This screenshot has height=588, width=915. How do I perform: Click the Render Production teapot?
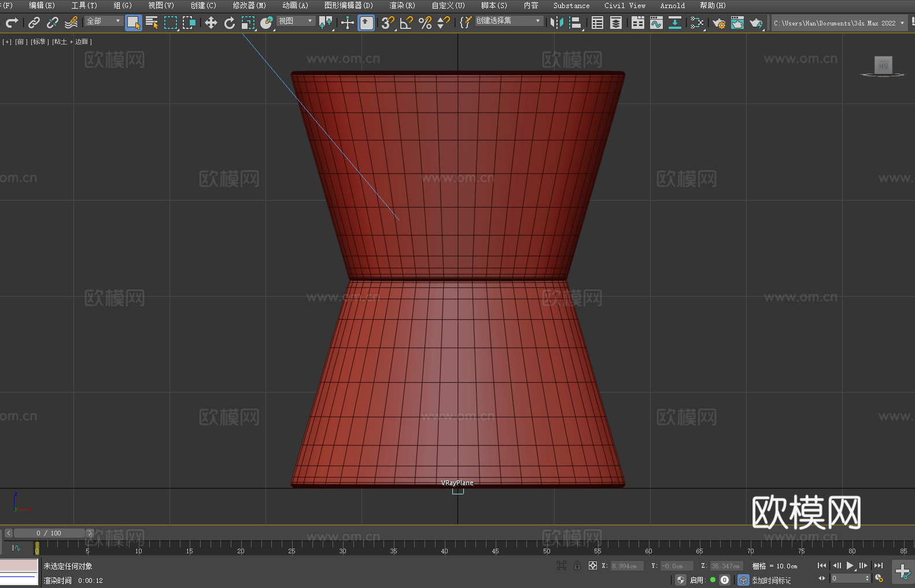[756, 23]
